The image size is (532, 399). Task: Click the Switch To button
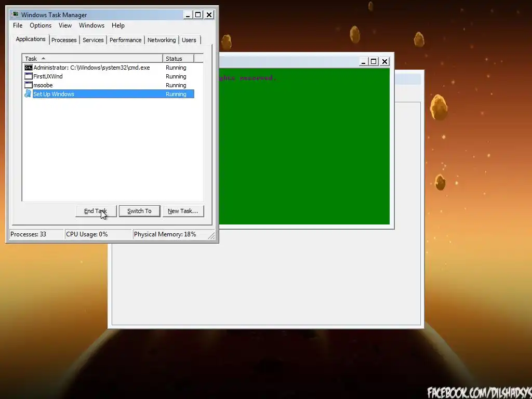click(x=139, y=211)
